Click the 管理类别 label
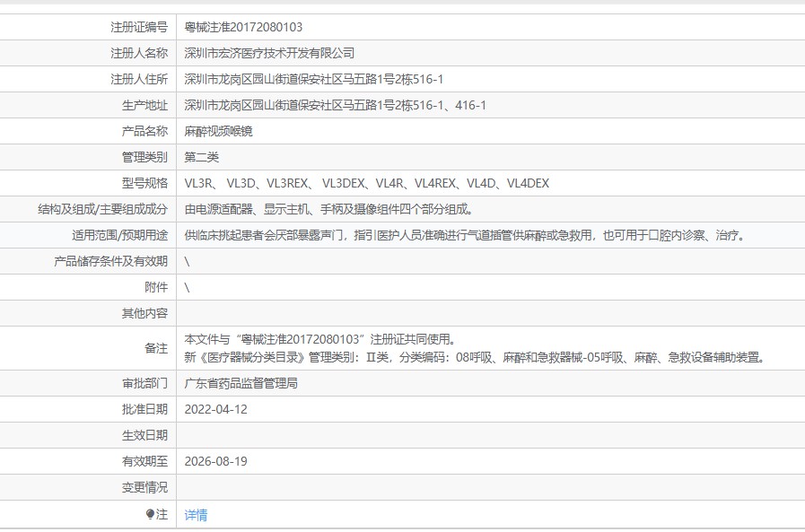Image resolution: width=805 pixels, height=532 pixels. pyautogui.click(x=144, y=157)
